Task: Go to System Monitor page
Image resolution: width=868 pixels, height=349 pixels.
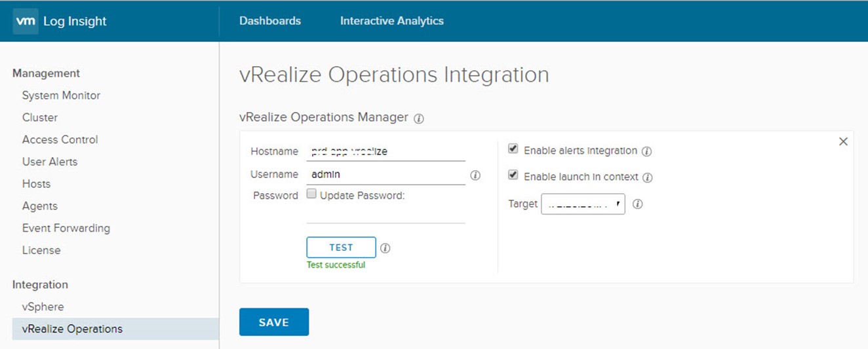Action: click(x=61, y=96)
